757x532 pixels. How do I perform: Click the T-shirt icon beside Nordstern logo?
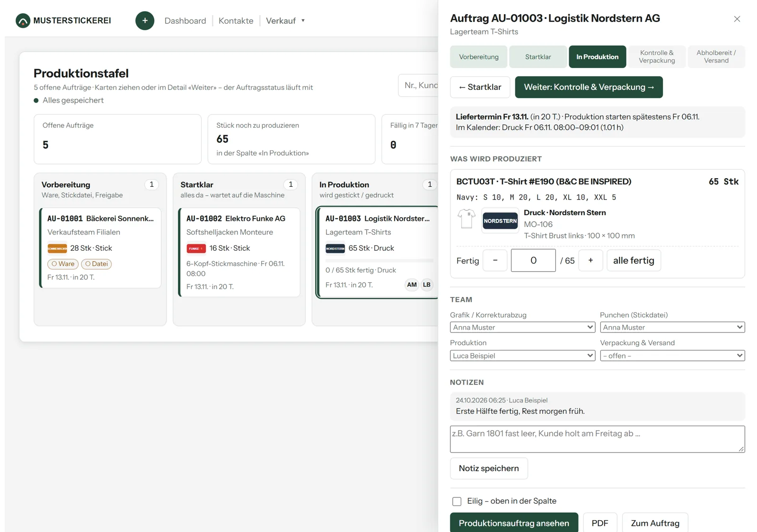pyautogui.click(x=467, y=219)
